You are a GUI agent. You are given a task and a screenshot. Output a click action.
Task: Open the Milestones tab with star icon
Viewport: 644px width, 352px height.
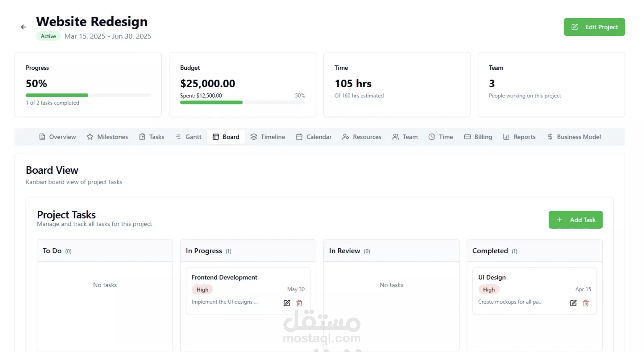tap(107, 137)
